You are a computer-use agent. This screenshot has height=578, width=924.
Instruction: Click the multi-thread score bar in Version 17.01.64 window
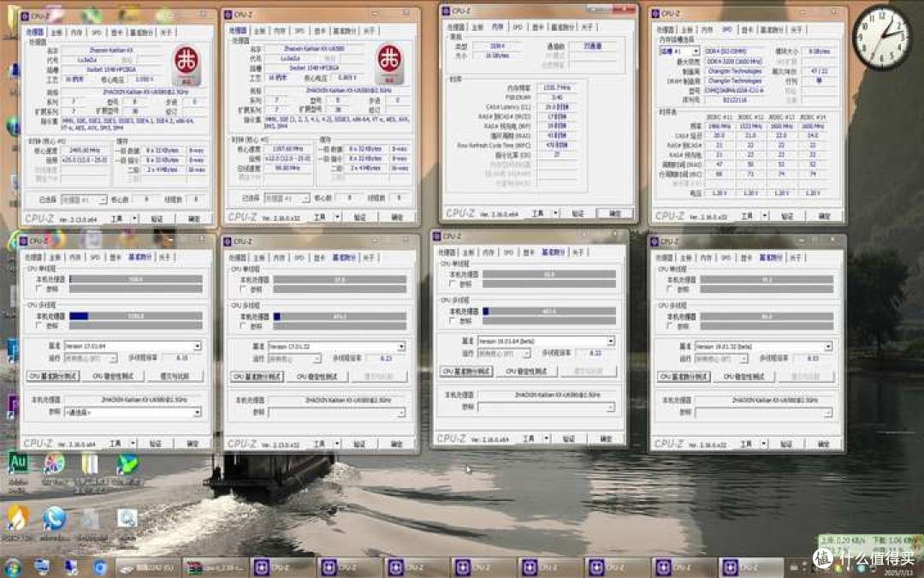(x=135, y=316)
